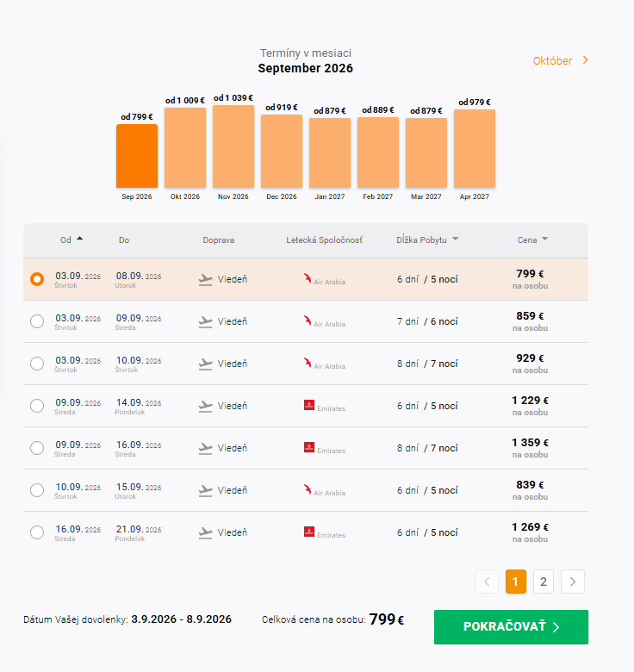The width and height of the screenshot is (634, 672).
Task: Click the Emirates logo in the 1 229 € row
Action: (325, 406)
